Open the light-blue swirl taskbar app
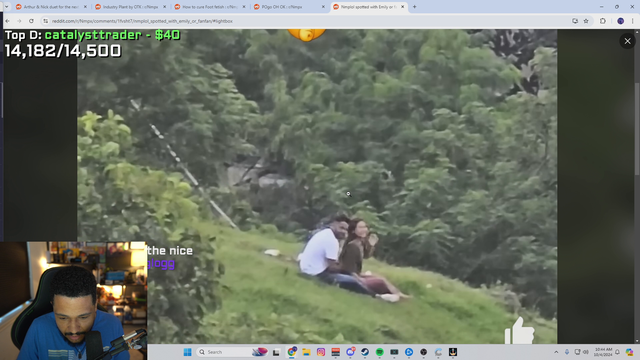The width and height of the screenshot is (640, 360). (438, 352)
